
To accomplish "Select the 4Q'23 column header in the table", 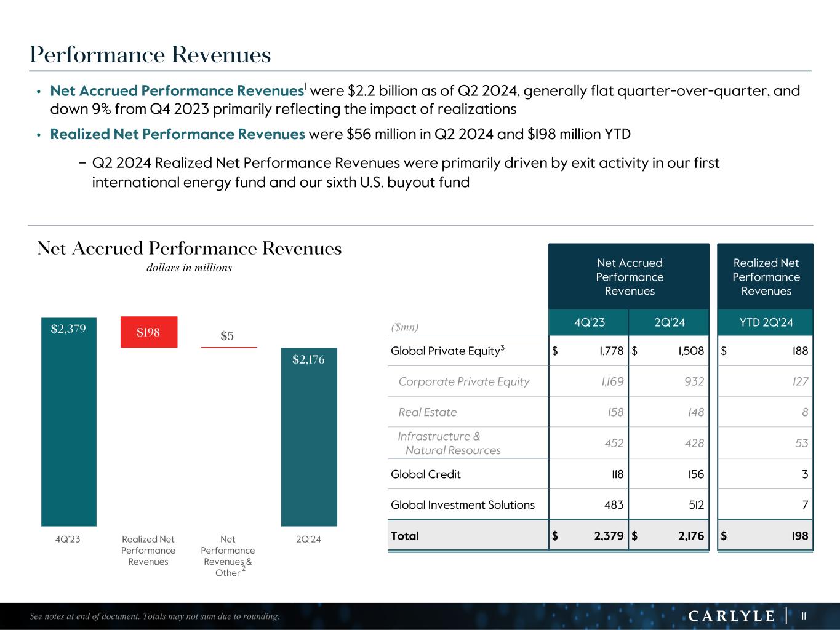I will tap(588, 322).
